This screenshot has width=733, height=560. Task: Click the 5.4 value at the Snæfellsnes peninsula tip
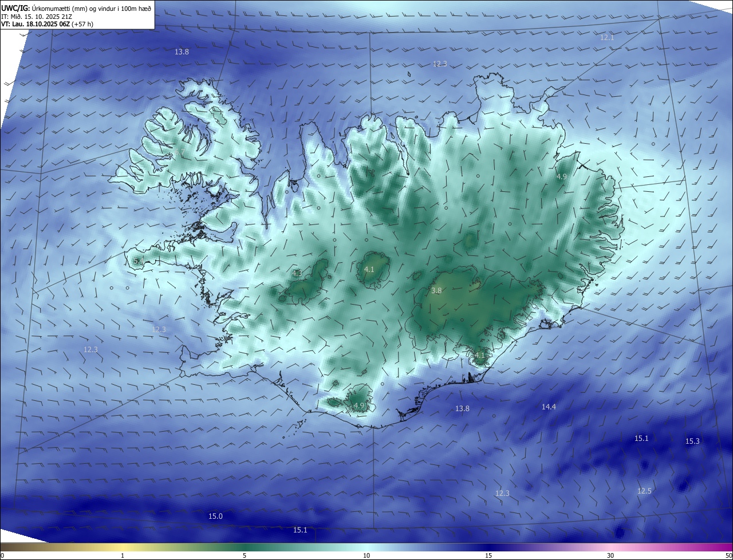tap(138, 261)
